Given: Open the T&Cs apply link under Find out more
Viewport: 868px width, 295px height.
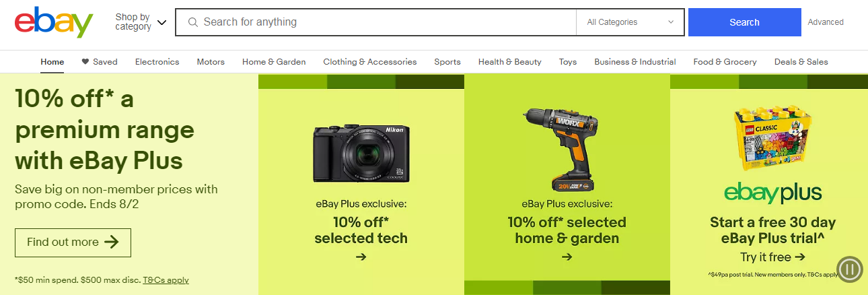Looking at the screenshot, I should coord(166,280).
